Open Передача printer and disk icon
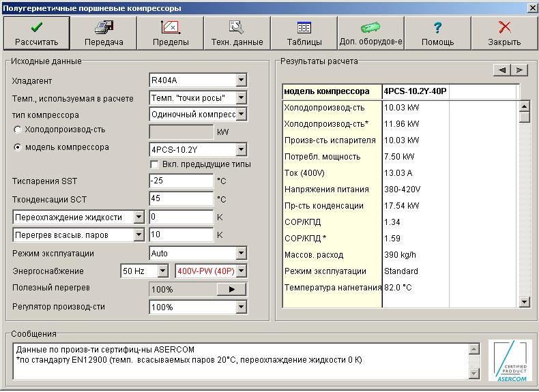This screenshot has width=539, height=392. point(104,33)
